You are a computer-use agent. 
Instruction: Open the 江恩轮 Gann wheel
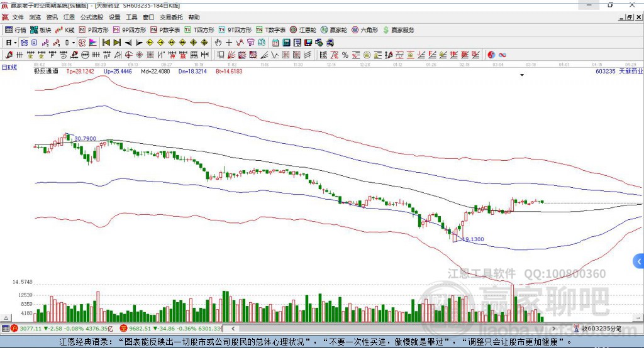[303, 30]
